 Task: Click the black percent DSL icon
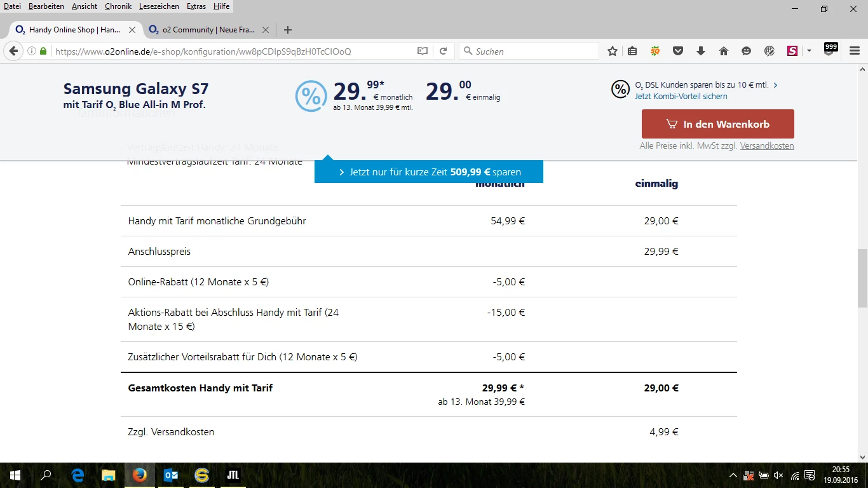(x=621, y=90)
